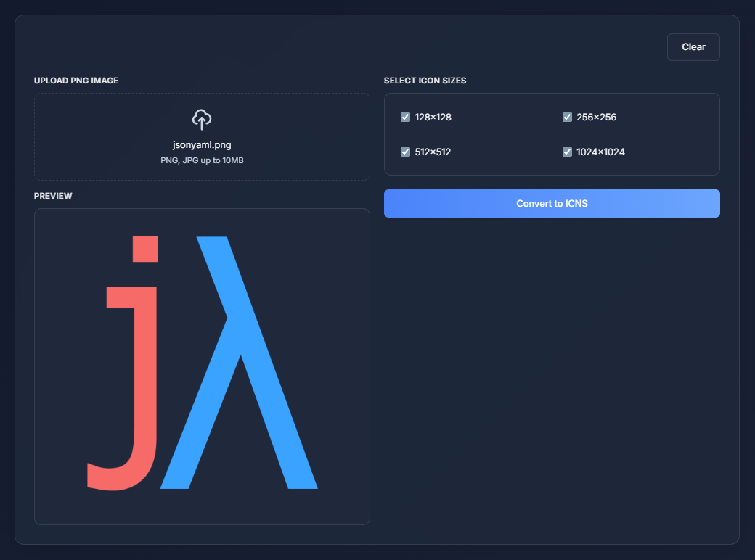Click Convert to ICNS button
Viewport: 755px width, 560px height.
click(x=552, y=204)
